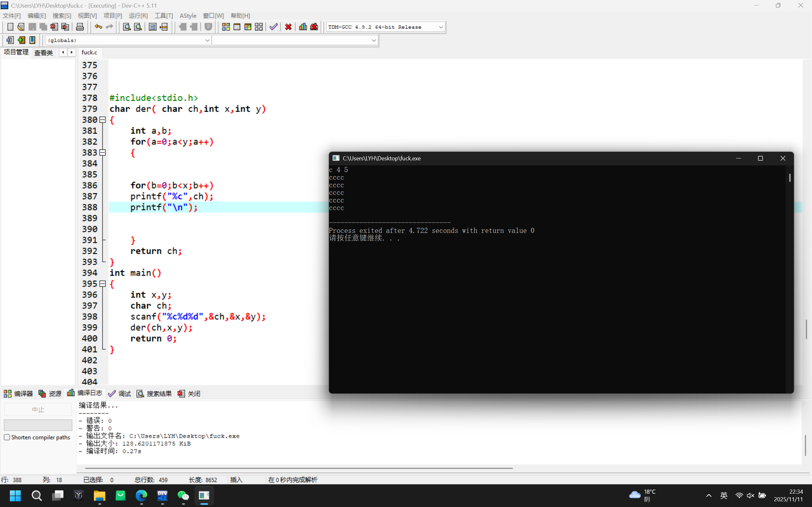This screenshot has height=507, width=812.
Task: Click the red X stop execution icon
Action: pos(288,27)
